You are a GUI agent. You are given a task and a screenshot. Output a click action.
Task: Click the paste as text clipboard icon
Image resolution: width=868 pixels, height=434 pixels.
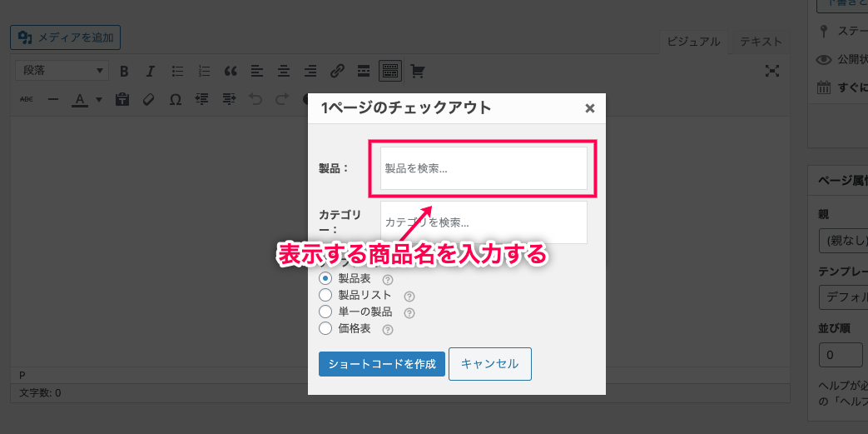[122, 99]
